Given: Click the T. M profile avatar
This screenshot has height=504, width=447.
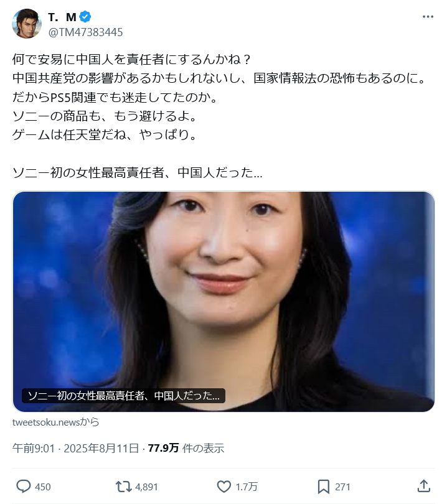Looking at the screenshot, I should 27,24.
